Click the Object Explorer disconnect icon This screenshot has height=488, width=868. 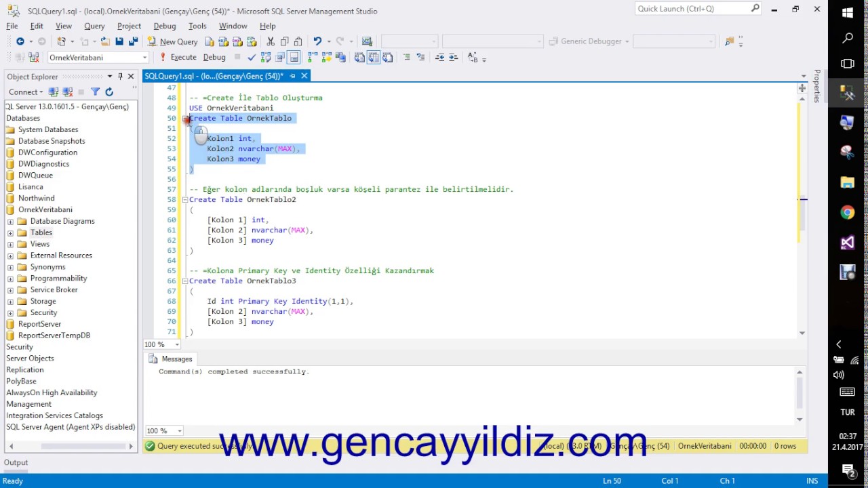click(67, 91)
